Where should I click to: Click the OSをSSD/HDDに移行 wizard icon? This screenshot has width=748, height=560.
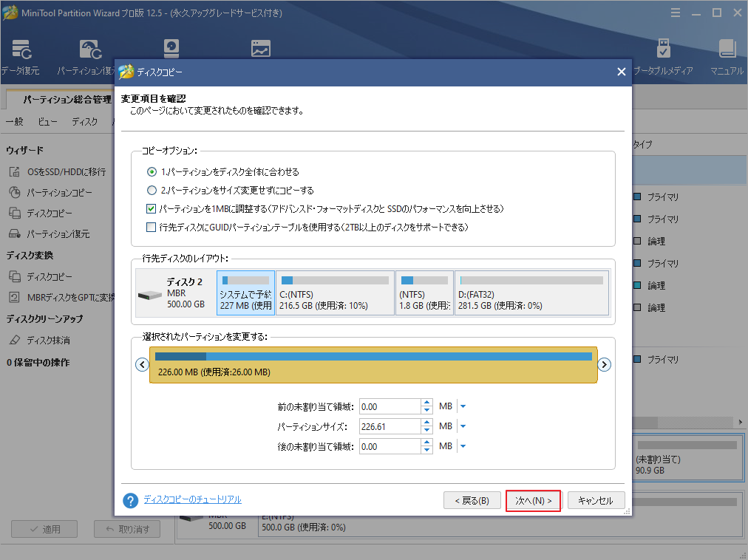[x=15, y=172]
